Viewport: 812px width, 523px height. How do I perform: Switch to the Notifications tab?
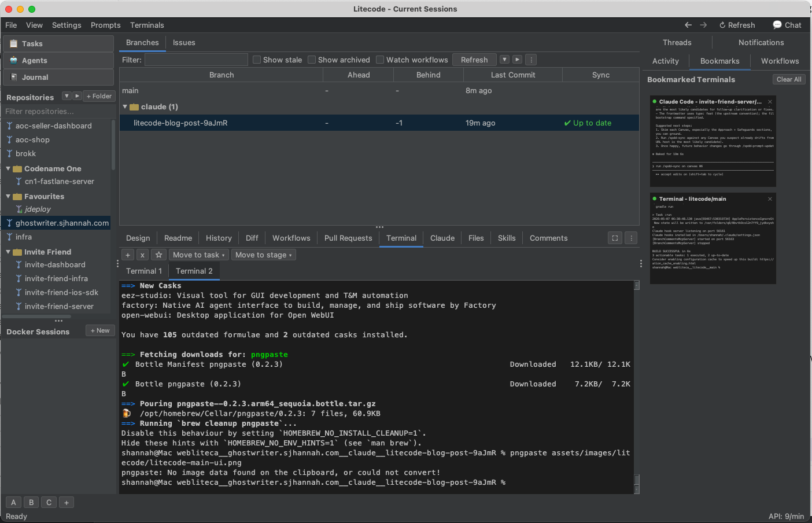[761, 42]
